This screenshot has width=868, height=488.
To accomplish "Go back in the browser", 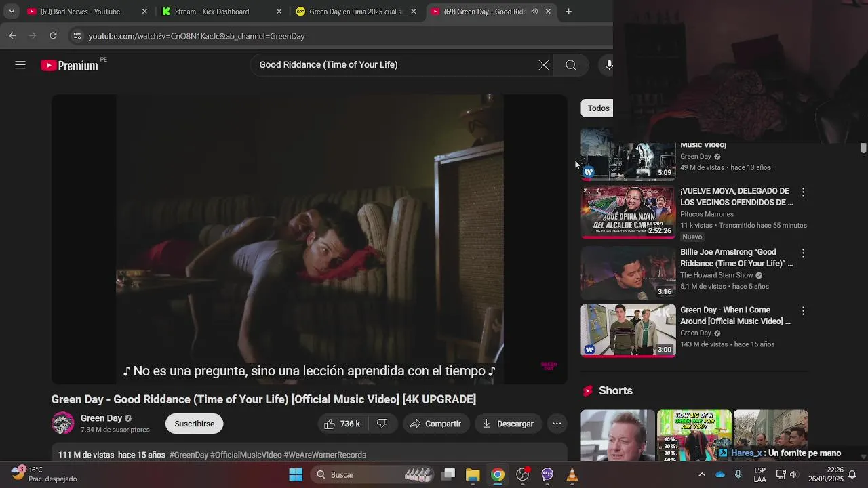I will coord(12,36).
